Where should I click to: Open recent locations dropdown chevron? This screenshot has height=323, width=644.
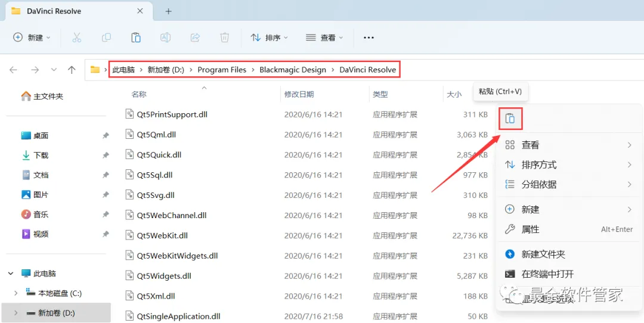54,70
